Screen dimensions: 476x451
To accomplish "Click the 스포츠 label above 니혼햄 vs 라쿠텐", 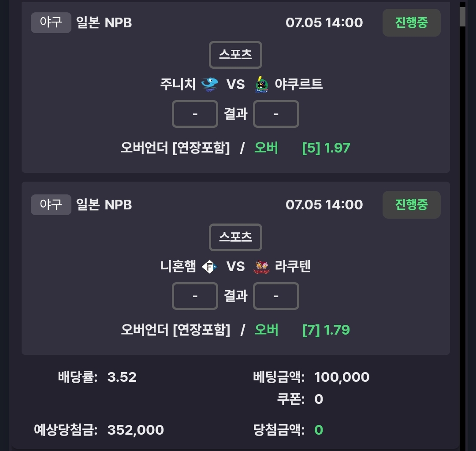I will pyautogui.click(x=235, y=237).
